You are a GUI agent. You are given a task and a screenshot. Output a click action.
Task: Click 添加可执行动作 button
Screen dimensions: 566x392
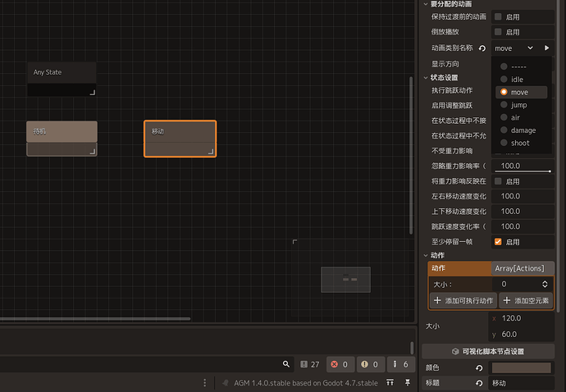point(463,300)
